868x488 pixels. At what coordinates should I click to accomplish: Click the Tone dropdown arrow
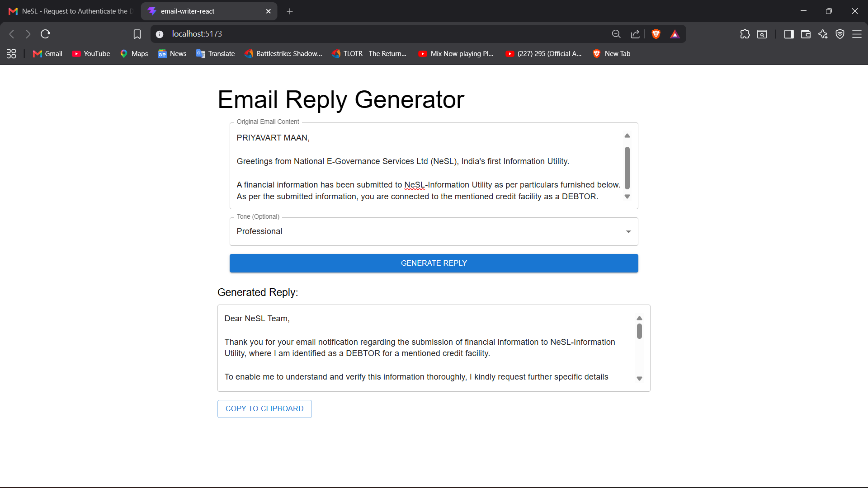tap(628, 232)
